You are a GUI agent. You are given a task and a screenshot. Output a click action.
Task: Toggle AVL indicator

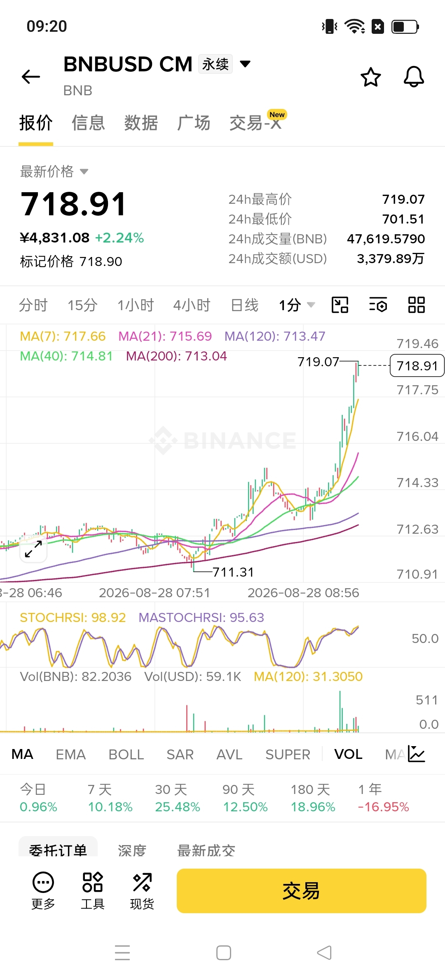click(x=230, y=754)
